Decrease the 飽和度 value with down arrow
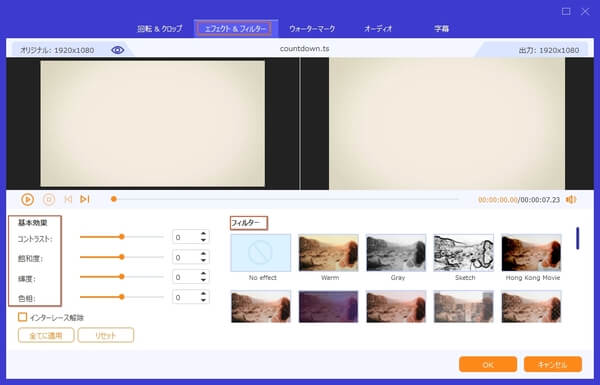 click(x=203, y=260)
